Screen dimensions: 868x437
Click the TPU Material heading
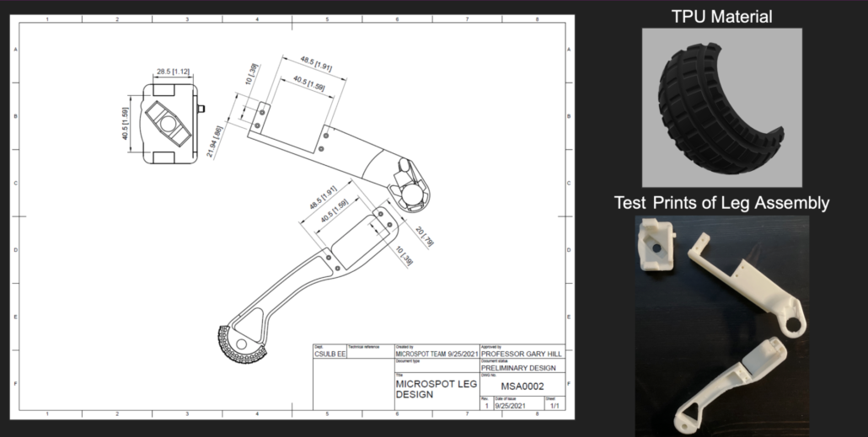(722, 17)
